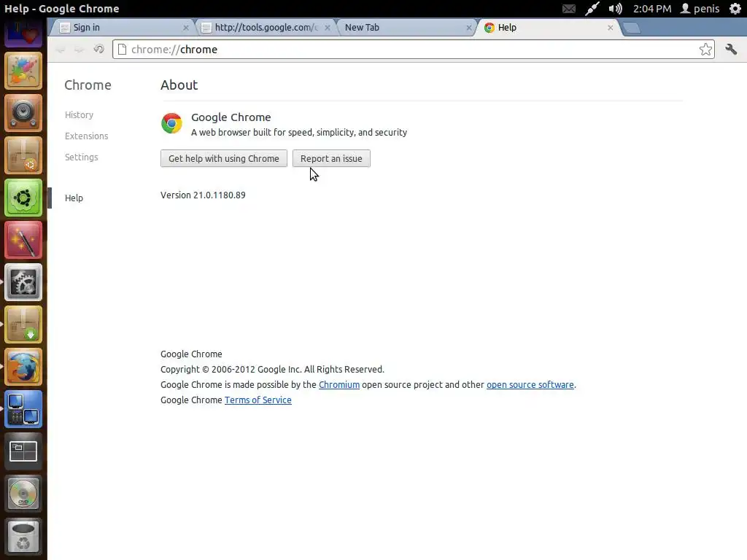Open the clock showing 2:04 PM
This screenshot has height=560, width=747.
651,9
